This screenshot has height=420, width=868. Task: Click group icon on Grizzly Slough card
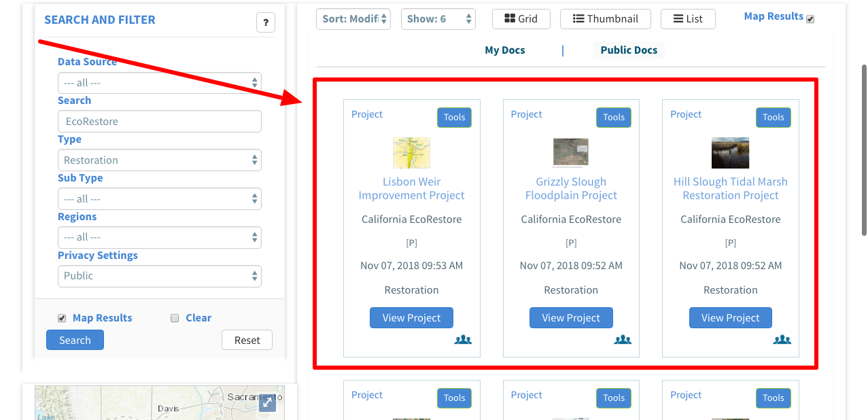click(623, 340)
